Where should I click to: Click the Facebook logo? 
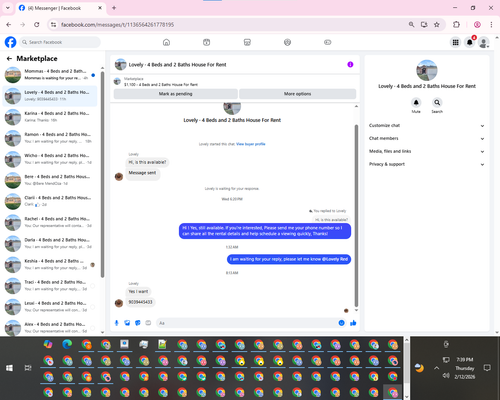click(10, 42)
